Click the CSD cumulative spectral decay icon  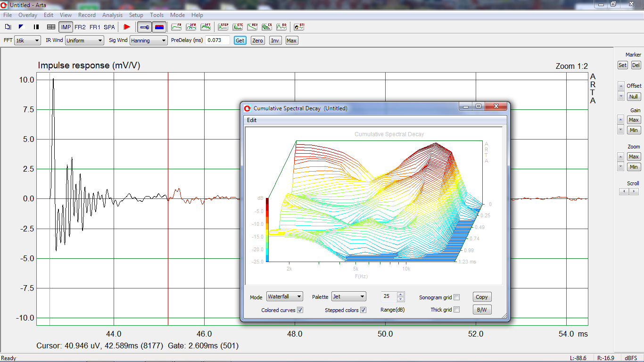(267, 27)
